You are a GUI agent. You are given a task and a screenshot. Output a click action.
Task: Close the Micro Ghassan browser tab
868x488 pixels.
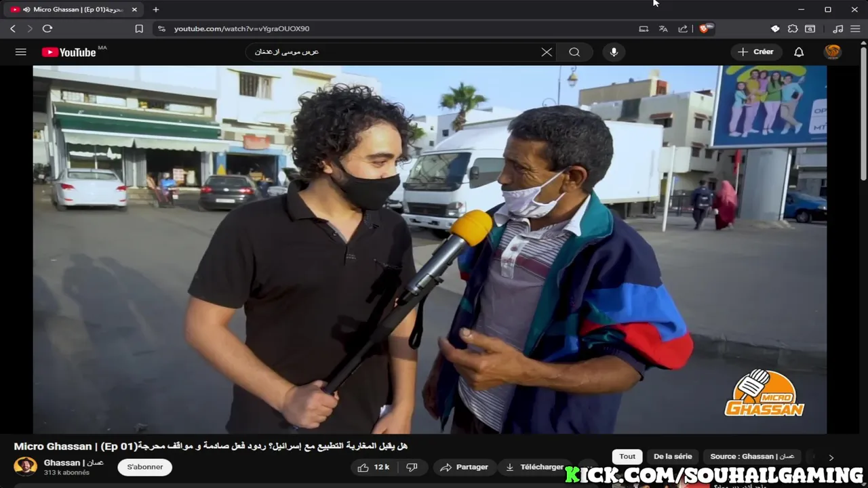coord(134,9)
